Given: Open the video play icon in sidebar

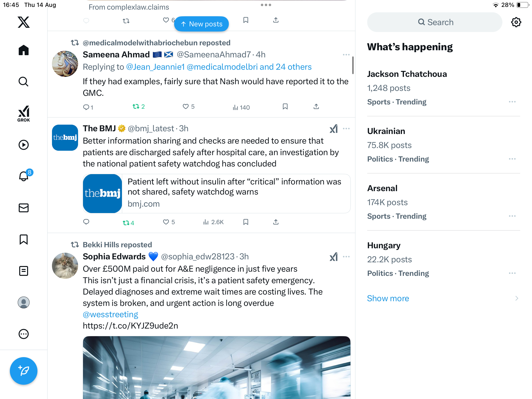Looking at the screenshot, I should pyautogui.click(x=24, y=145).
